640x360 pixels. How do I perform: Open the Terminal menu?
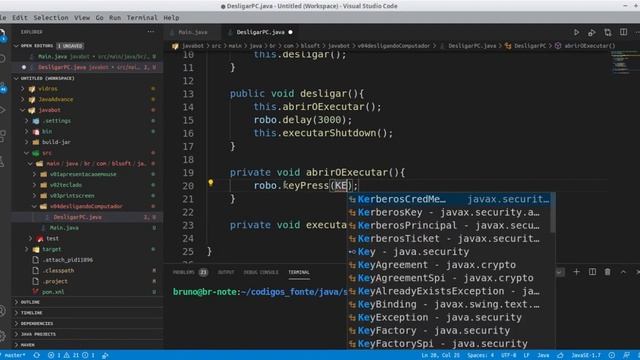pos(142,18)
